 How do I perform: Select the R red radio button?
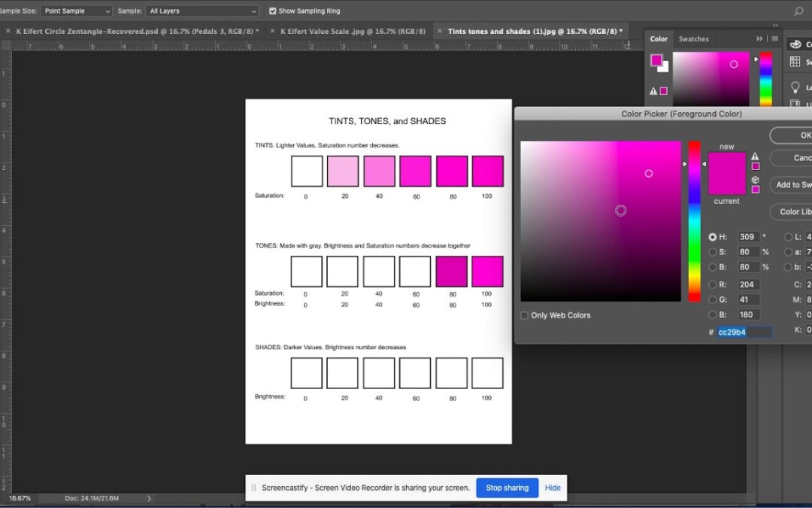point(713,284)
